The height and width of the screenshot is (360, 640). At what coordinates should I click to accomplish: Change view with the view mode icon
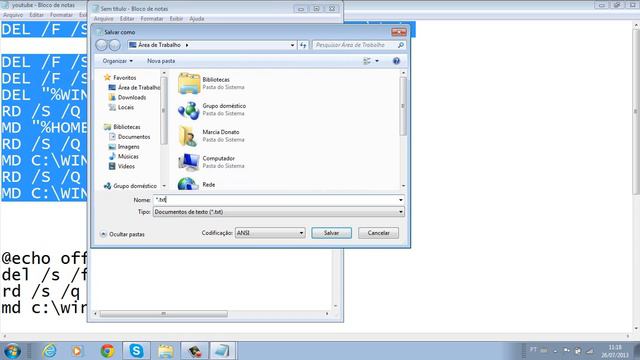coord(367,61)
